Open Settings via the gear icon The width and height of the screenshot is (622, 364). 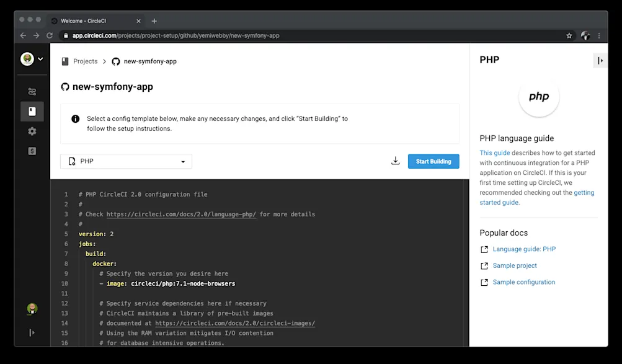[x=32, y=131]
